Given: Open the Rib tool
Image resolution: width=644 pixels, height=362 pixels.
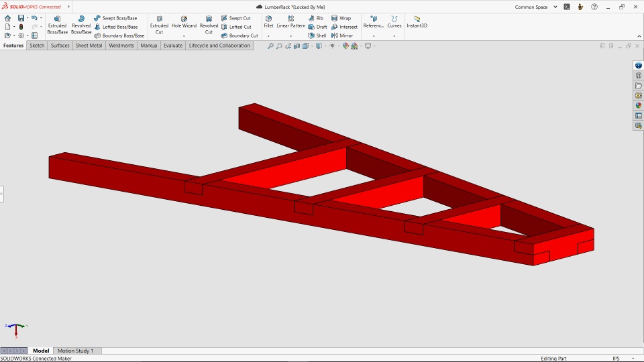Looking at the screenshot, I should pos(315,18).
